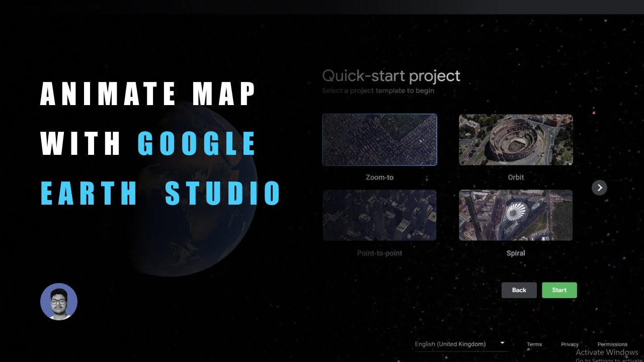Pick the Point-to-point template thumbnail
Screen dimensions: 644x362
point(379,215)
